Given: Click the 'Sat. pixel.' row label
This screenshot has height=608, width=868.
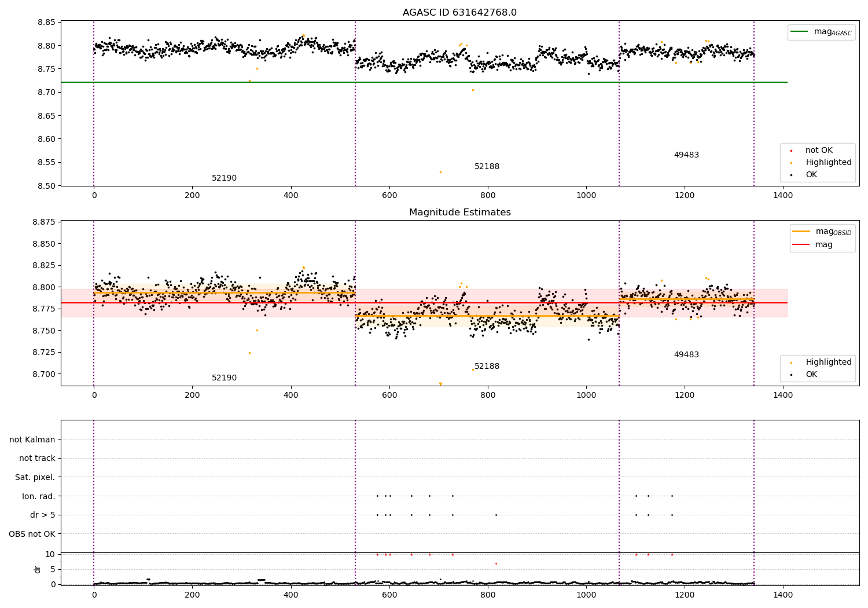Looking at the screenshot, I should (35, 477).
